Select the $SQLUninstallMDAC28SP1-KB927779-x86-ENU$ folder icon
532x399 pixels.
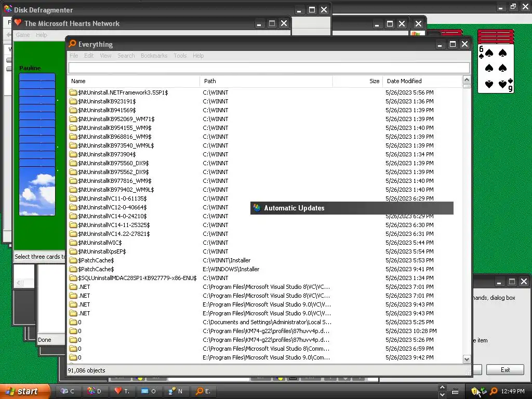pyautogui.click(x=73, y=277)
